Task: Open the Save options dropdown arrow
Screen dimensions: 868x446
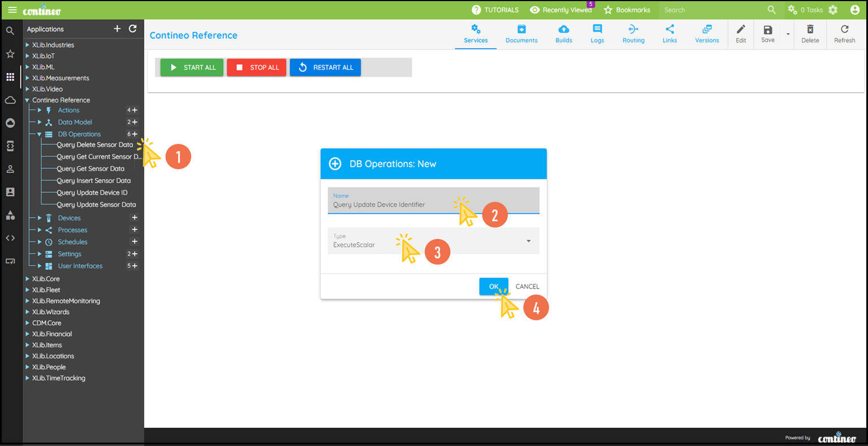Action: click(x=788, y=34)
